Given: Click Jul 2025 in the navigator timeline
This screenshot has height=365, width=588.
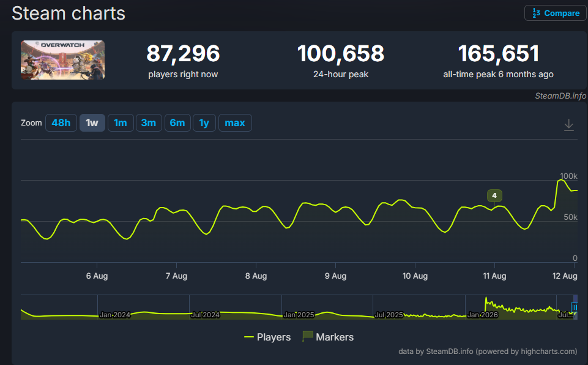Looking at the screenshot, I should [389, 315].
